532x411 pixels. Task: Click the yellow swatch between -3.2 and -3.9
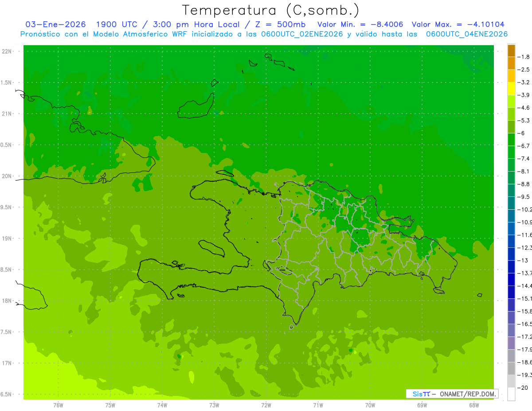(x=511, y=89)
